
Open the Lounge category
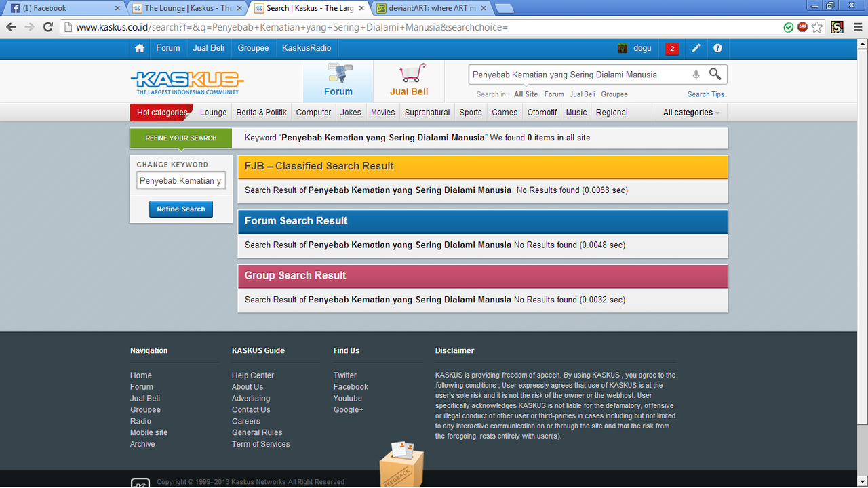pyautogui.click(x=214, y=113)
